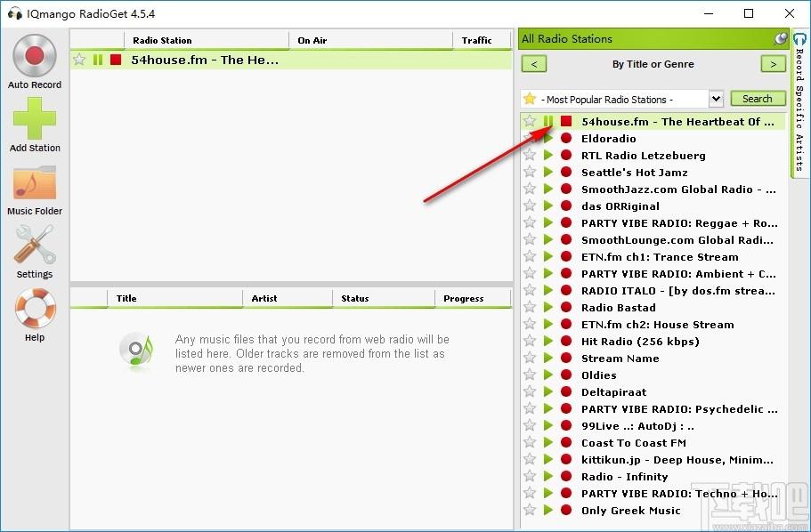Sort by Traffic column header
The image size is (811, 532).
point(482,40)
